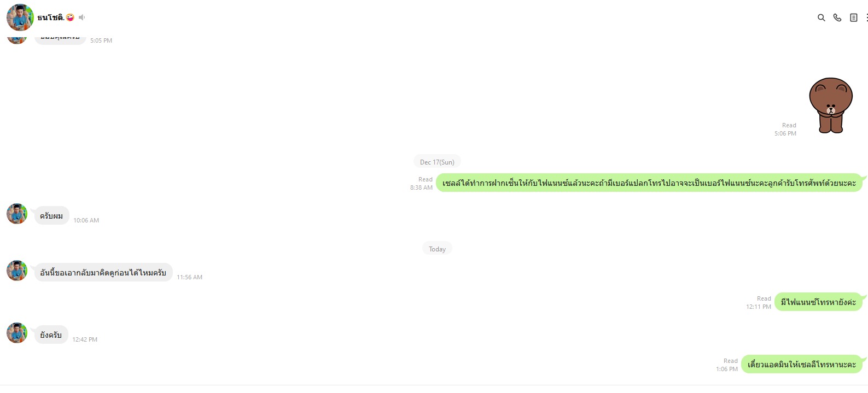Viewport: 868px width, 393px height.
Task: Open the notes icon in header
Action: point(853,17)
